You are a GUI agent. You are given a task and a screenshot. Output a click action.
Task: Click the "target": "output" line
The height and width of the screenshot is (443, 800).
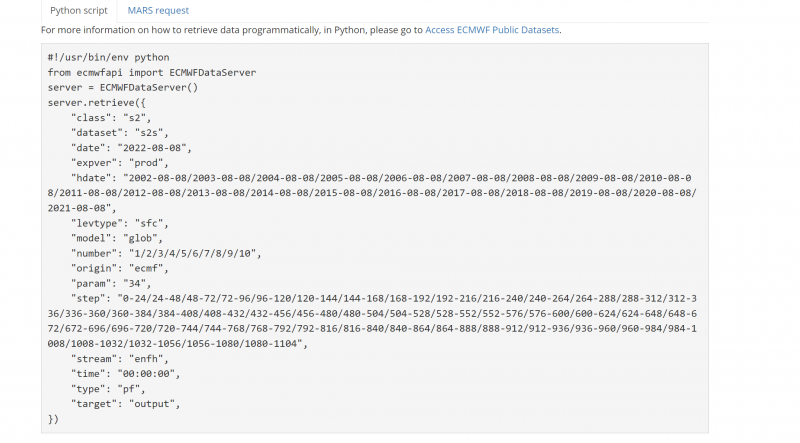[x=125, y=402]
